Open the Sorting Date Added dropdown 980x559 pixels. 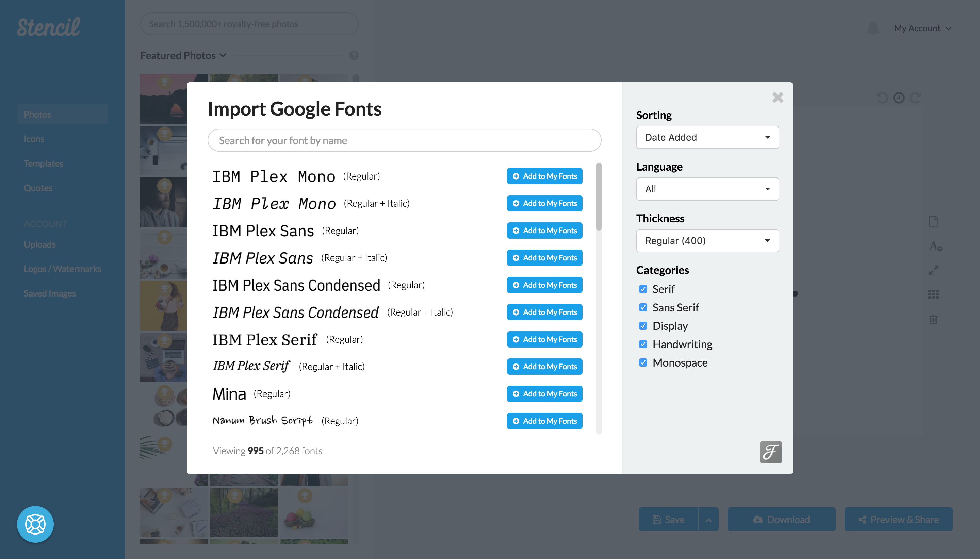[x=707, y=137]
